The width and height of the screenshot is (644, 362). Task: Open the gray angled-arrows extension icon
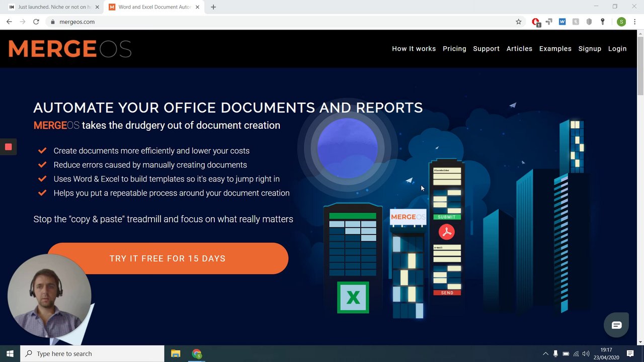pos(549,22)
